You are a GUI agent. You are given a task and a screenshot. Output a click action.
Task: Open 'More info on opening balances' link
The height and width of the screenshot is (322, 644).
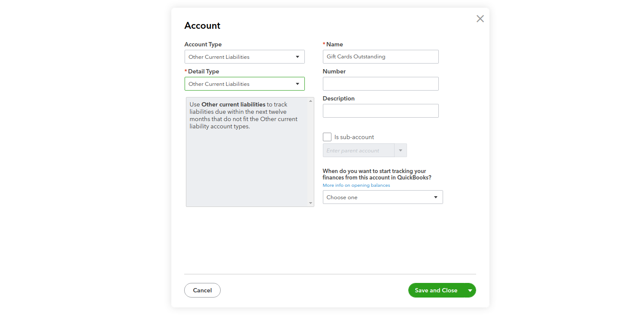pyautogui.click(x=356, y=185)
